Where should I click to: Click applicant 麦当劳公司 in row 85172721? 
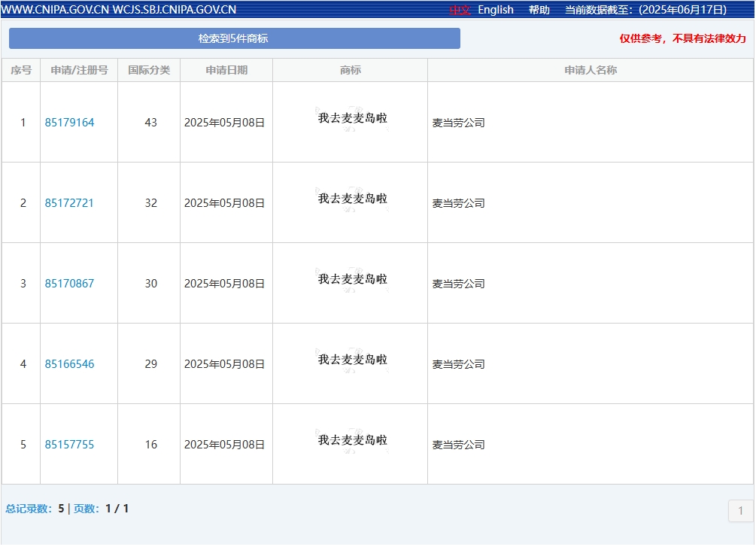click(459, 204)
